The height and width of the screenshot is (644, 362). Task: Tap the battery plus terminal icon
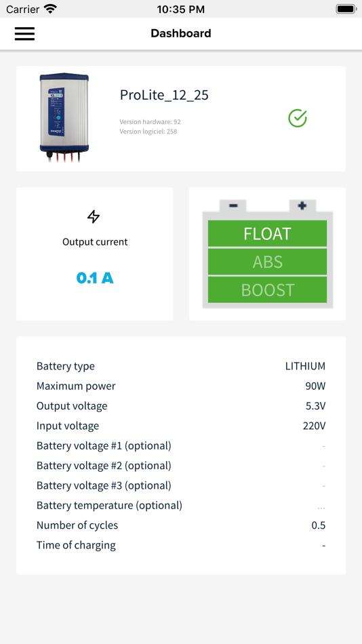point(302,205)
